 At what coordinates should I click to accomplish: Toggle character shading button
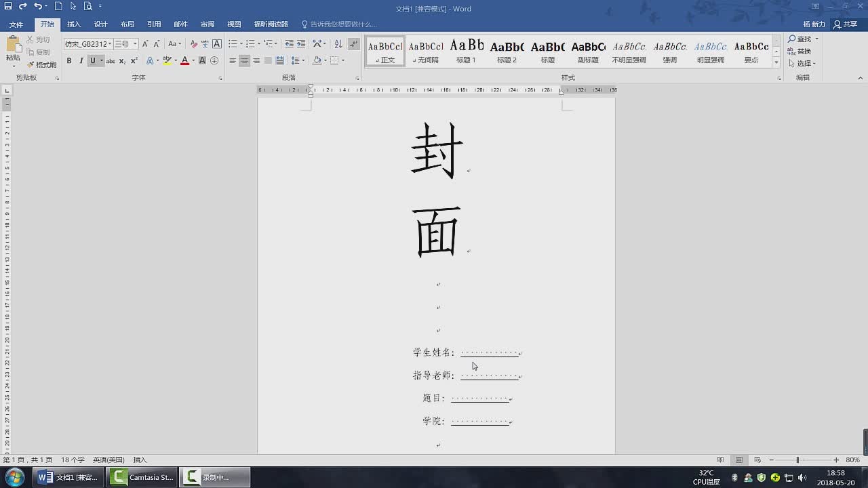[202, 61]
